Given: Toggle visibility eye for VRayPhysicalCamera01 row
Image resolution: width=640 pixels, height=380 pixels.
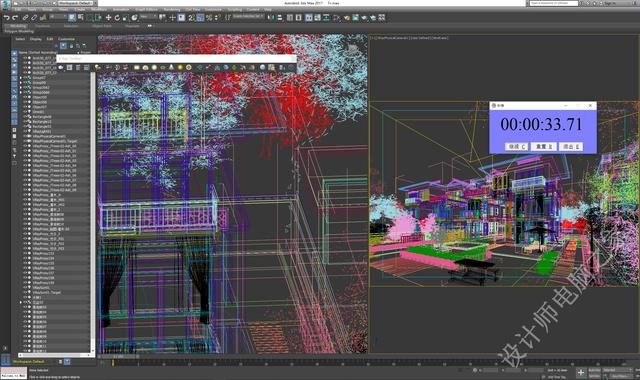Looking at the screenshot, I should click(24, 136).
